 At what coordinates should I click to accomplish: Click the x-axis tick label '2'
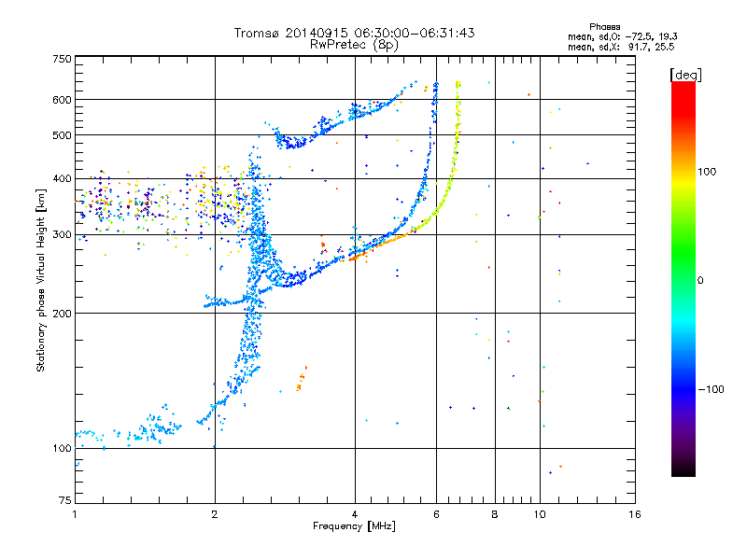coord(215,514)
